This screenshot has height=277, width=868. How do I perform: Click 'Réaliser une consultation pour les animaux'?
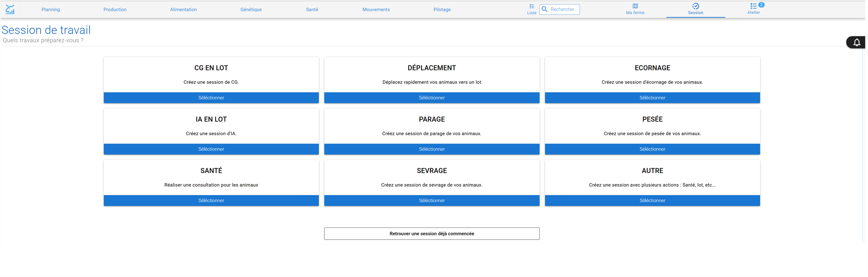coord(211,185)
